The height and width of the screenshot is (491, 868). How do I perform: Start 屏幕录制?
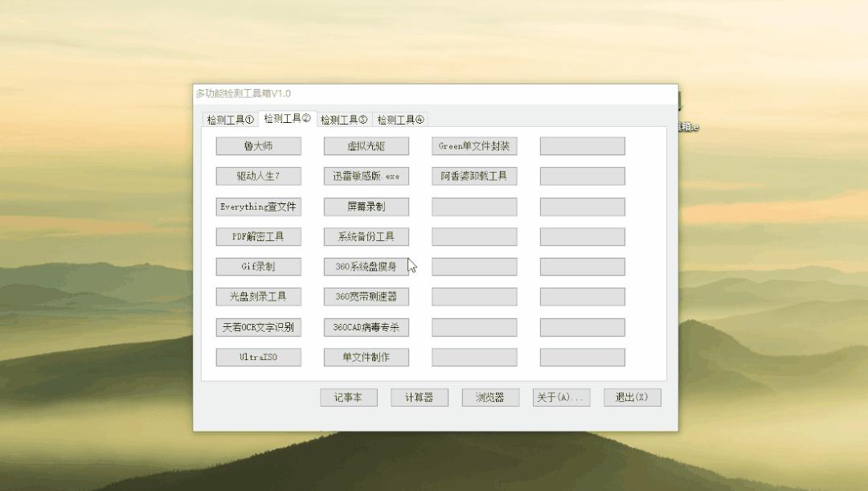click(366, 207)
